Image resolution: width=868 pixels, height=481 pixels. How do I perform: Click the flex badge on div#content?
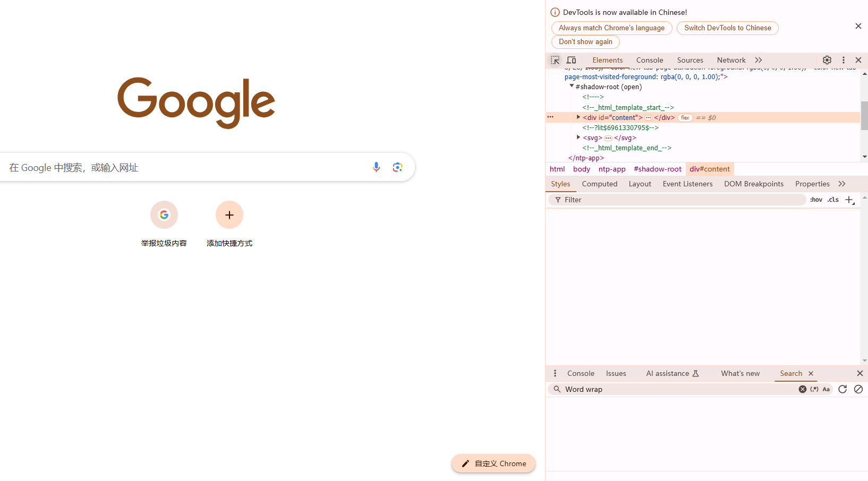pos(685,118)
